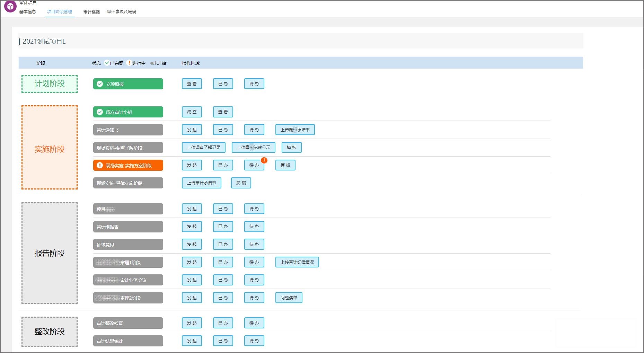Viewport: 644px width, 353px height.
Task: Open the 基本信息 tab
Action: [x=28, y=12]
